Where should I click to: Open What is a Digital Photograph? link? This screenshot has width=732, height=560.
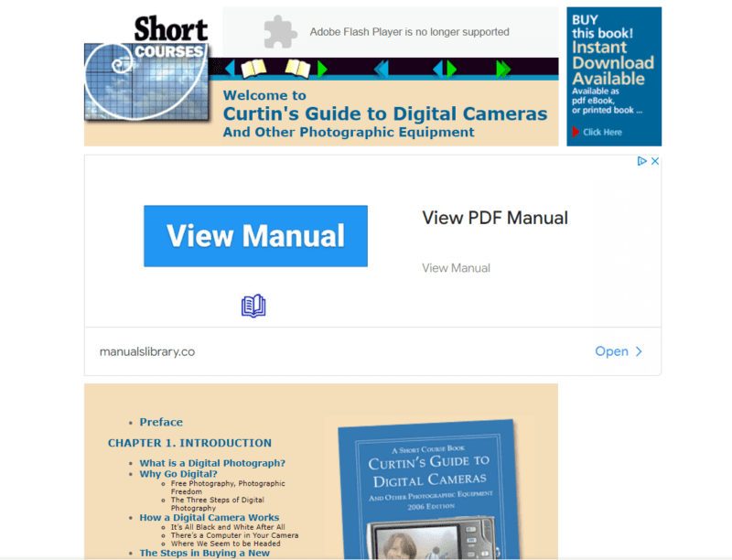point(212,463)
